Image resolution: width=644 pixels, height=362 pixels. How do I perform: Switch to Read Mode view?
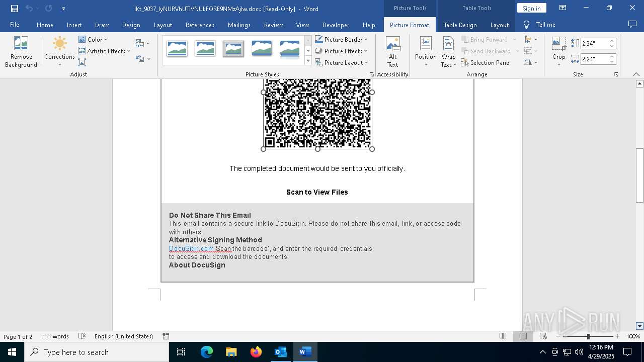pyautogui.click(x=503, y=336)
